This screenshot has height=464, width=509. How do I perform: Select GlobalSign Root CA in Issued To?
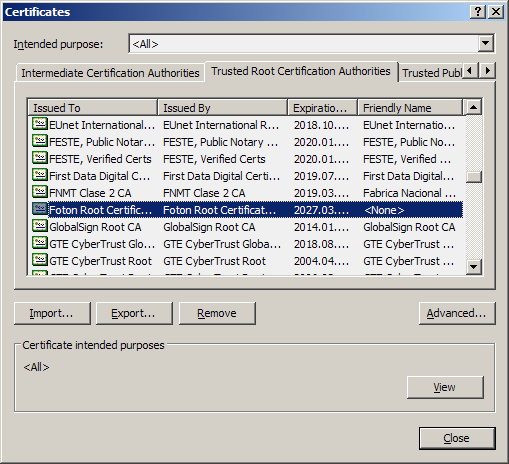(x=95, y=227)
